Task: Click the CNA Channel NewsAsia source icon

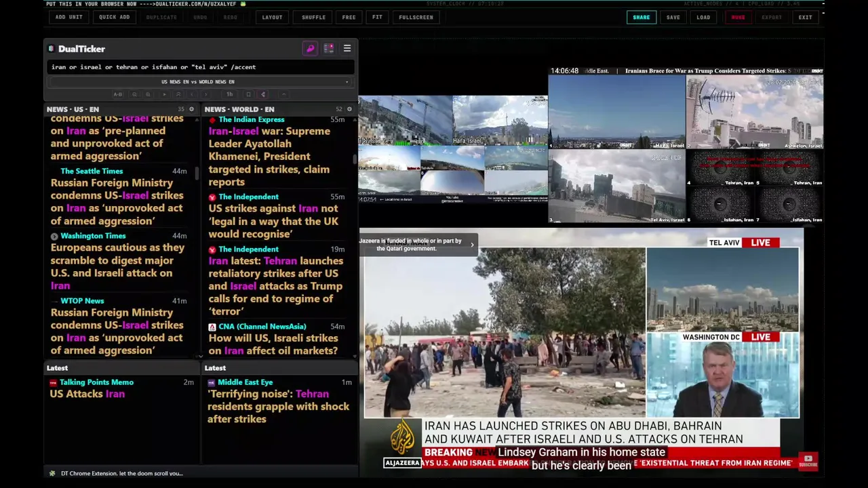Action: [212, 327]
